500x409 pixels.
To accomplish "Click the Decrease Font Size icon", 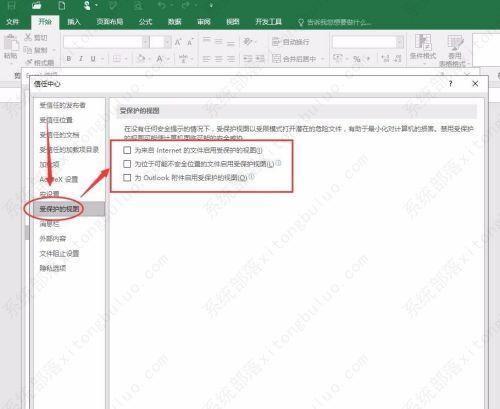I will pyautogui.click(x=190, y=42).
